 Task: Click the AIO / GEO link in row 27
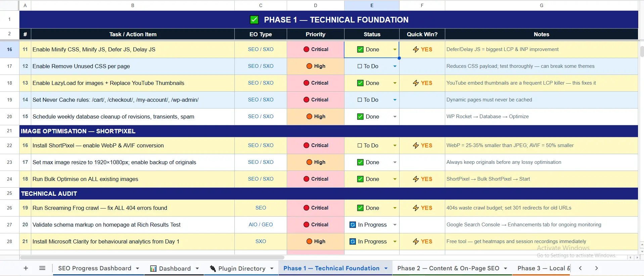pyautogui.click(x=261, y=225)
